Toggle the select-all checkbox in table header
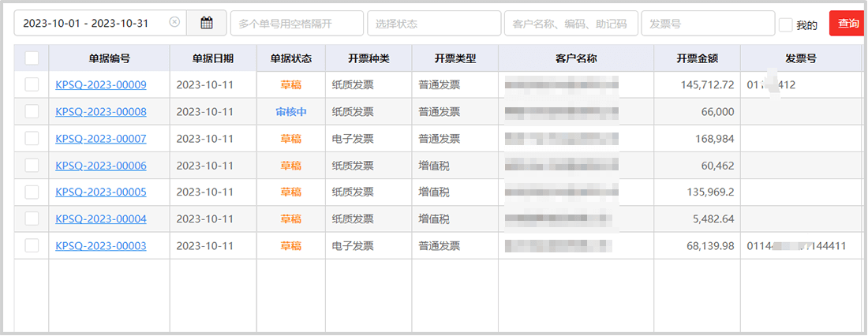Viewport: 868px width, 336px height. pos(32,58)
